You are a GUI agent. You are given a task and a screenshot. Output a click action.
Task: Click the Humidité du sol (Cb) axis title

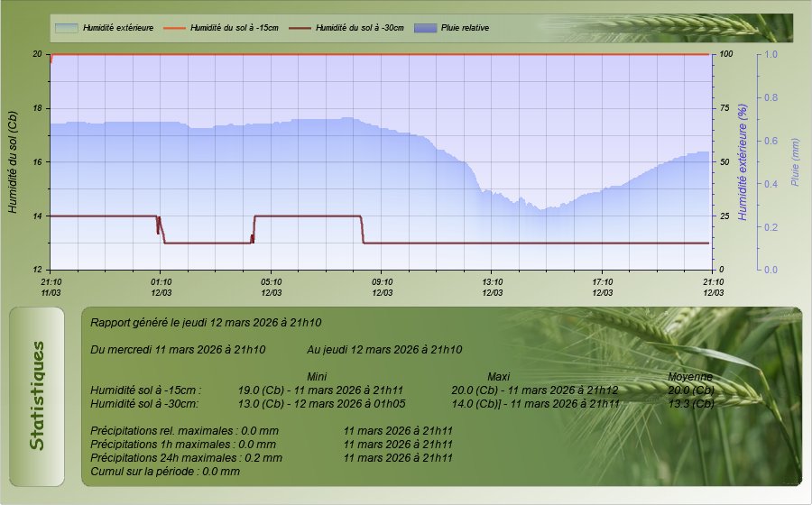click(13, 162)
